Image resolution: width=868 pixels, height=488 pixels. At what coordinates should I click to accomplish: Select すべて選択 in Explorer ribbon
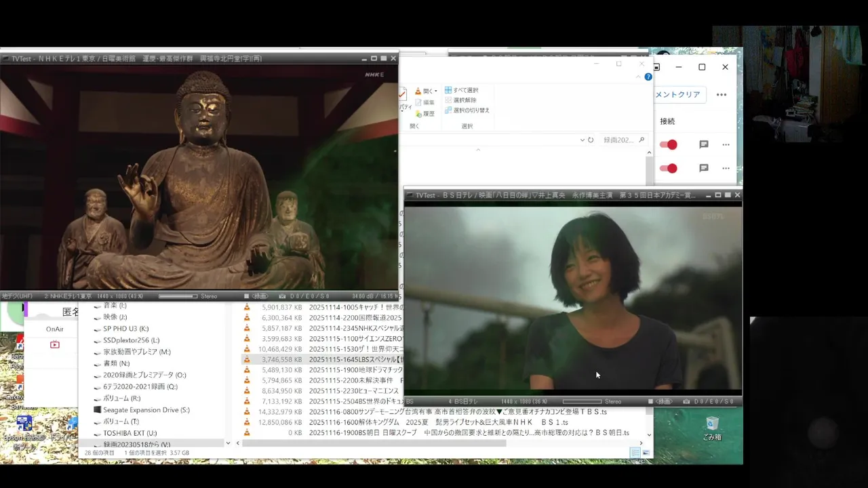click(461, 90)
